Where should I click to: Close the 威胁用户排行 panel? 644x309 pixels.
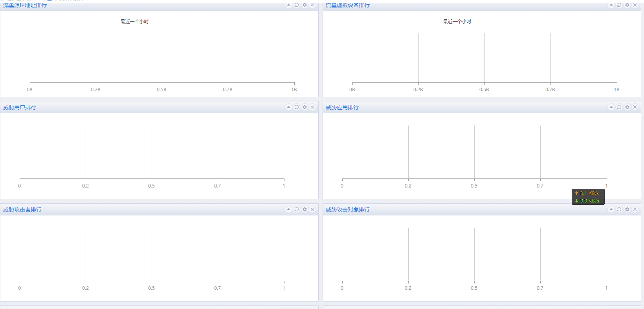(x=312, y=107)
